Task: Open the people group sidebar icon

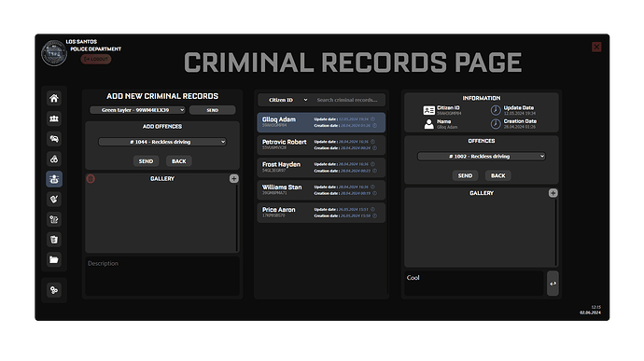Action: point(54,118)
